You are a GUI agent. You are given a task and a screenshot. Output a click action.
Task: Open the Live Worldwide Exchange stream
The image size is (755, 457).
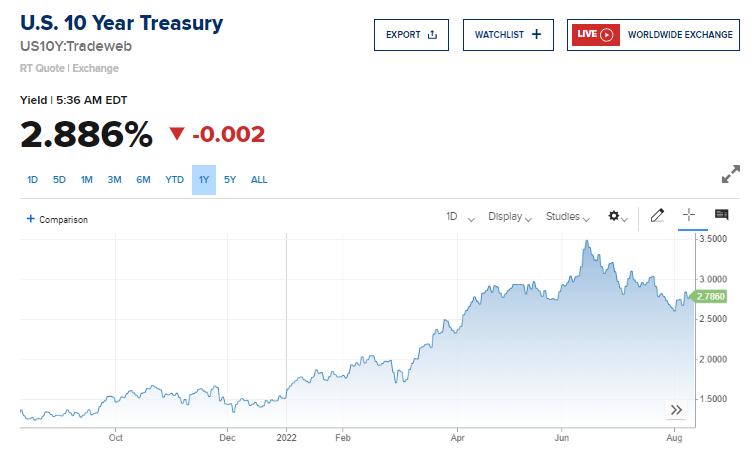[x=653, y=34]
